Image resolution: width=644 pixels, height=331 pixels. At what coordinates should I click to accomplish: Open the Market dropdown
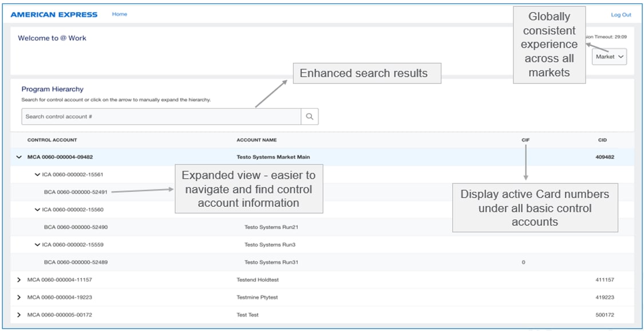(x=609, y=57)
